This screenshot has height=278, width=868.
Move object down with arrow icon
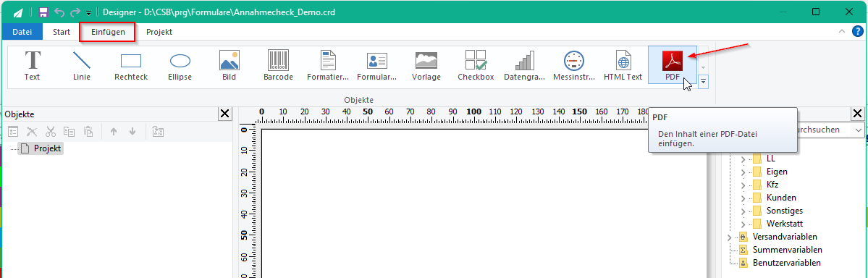[132, 132]
